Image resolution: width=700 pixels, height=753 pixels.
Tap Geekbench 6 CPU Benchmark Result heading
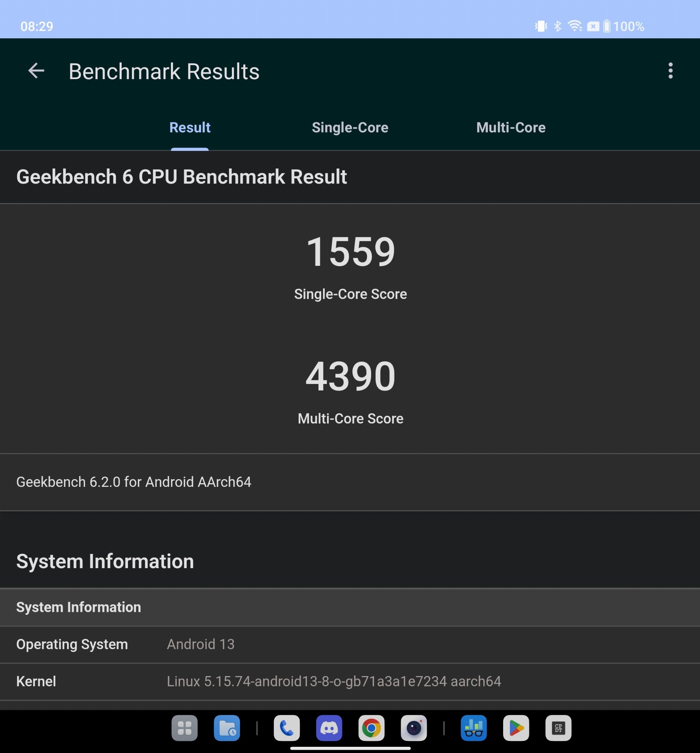click(x=182, y=177)
